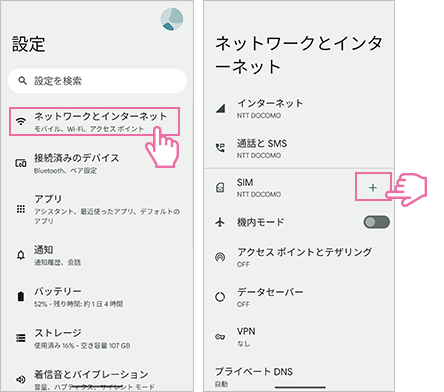Open SIM NTT DOCOMO entry

coord(280,188)
